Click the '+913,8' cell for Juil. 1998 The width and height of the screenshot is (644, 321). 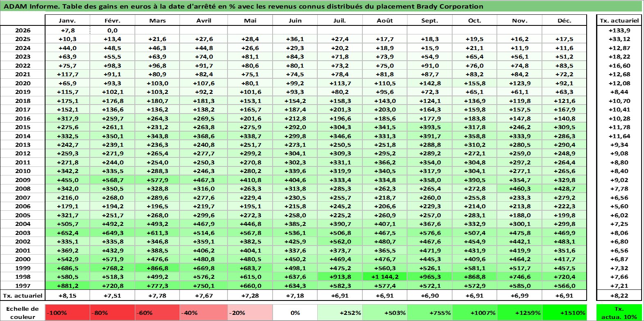click(340, 277)
